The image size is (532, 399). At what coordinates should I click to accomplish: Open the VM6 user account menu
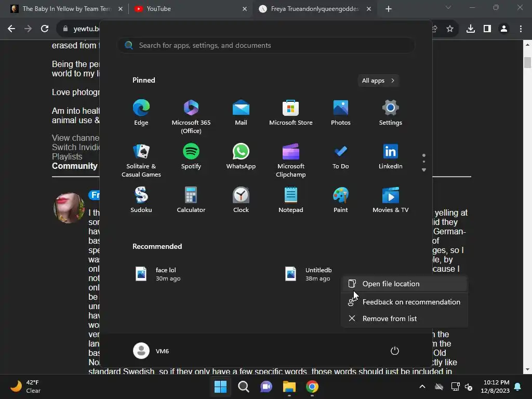(x=151, y=351)
